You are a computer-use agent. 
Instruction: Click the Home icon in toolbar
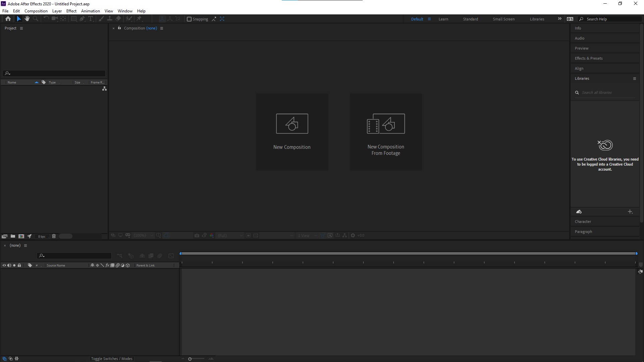pos(8,19)
